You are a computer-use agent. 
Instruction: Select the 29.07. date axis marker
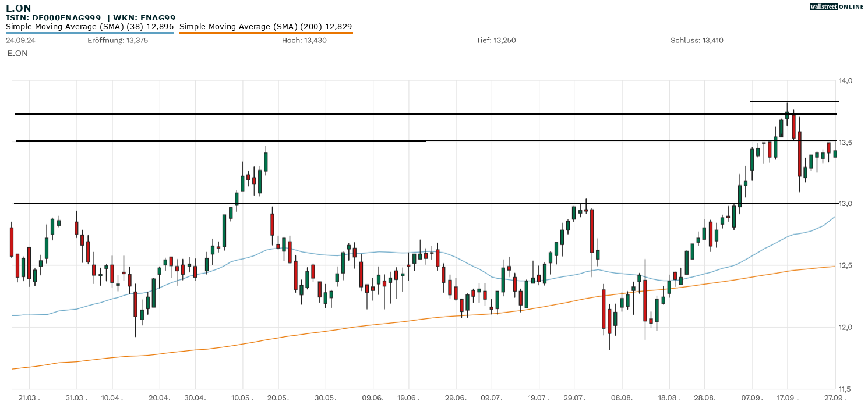(574, 398)
